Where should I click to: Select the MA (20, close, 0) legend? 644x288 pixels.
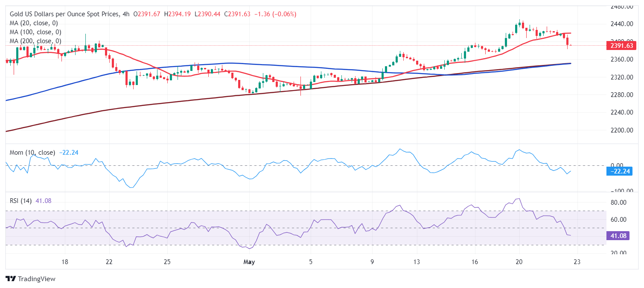[33, 23]
